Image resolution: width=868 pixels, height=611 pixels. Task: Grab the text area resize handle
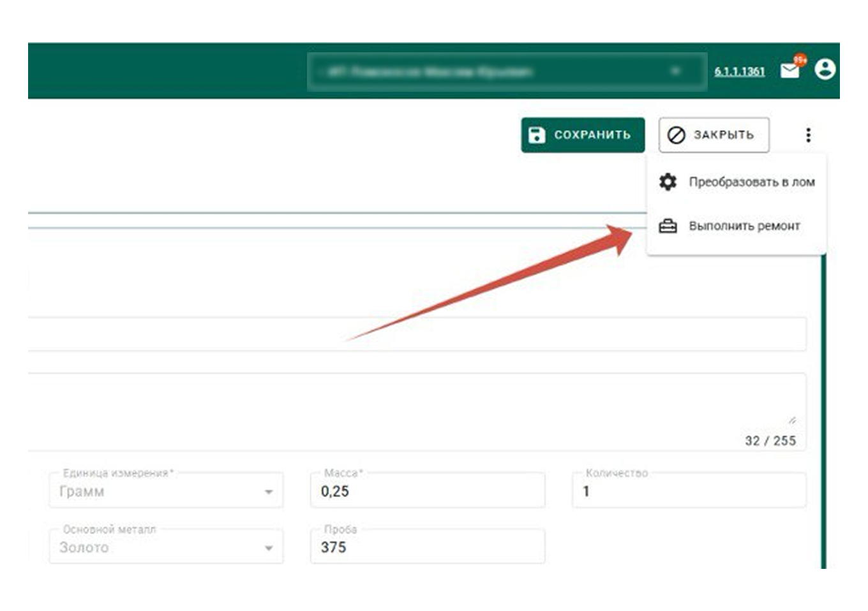pyautogui.click(x=792, y=420)
